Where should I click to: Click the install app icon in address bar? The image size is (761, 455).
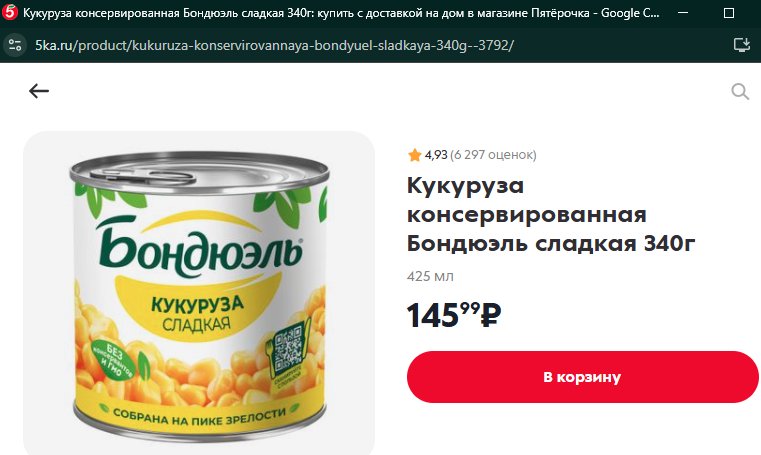tap(741, 45)
